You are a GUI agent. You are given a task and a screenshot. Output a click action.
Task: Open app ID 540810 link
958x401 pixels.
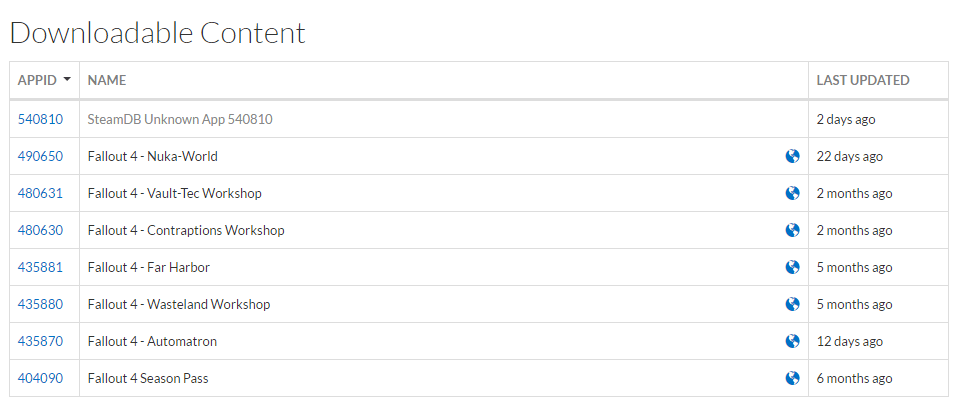(x=40, y=119)
